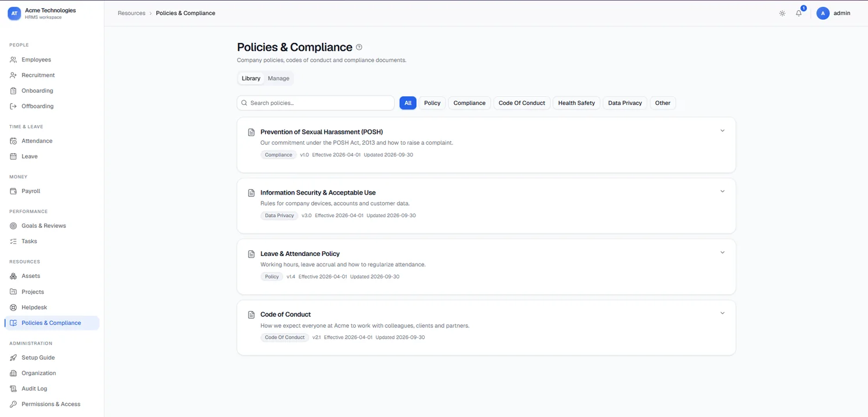
Task: Filter policies by Policy category
Action: pos(432,103)
